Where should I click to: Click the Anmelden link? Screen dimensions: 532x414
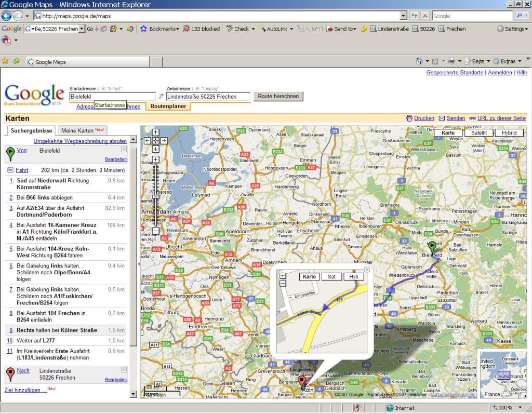500,72
